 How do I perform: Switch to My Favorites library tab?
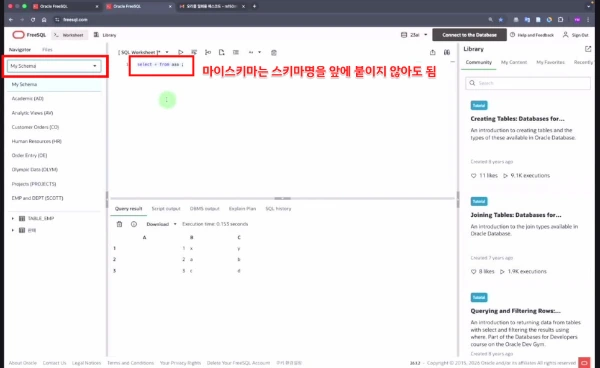(x=550, y=62)
